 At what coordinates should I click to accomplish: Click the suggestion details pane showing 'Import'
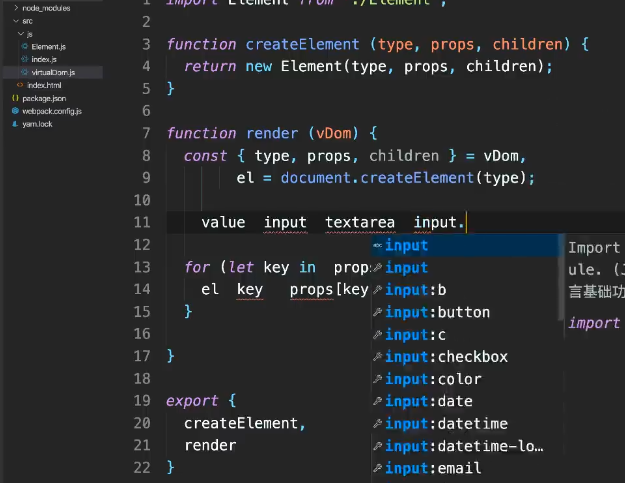595,285
